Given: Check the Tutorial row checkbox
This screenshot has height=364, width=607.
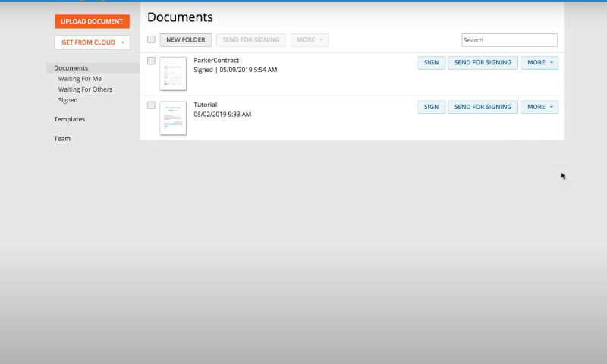Looking at the screenshot, I should pyautogui.click(x=151, y=105).
